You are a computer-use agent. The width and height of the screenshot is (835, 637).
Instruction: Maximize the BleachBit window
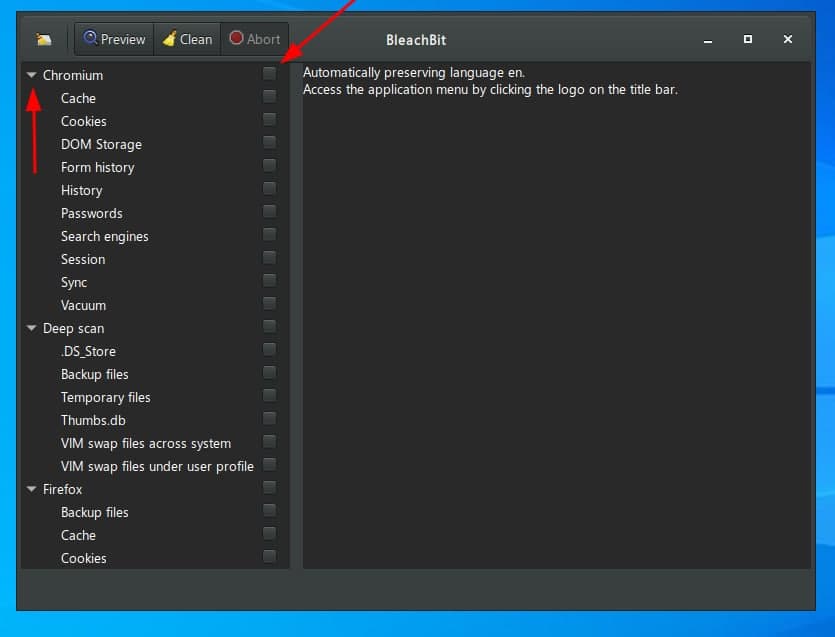point(747,39)
